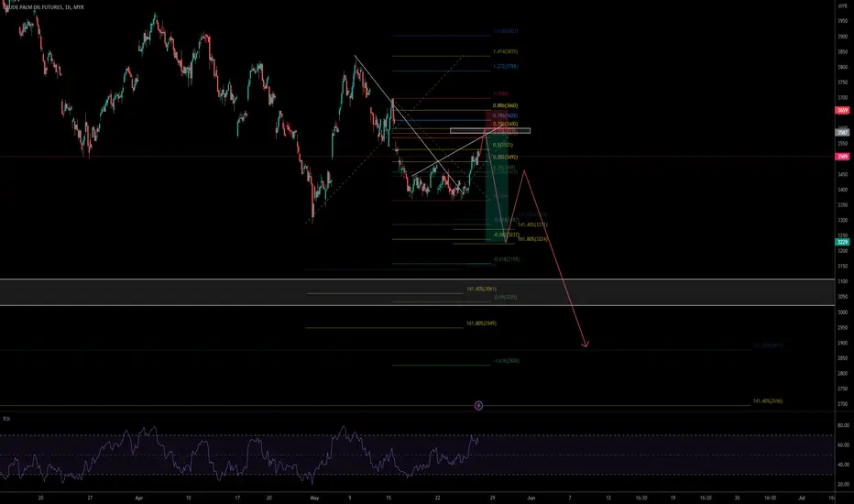The image size is (854, 504).
Task: Select the RSI indicator label
Action: 6,419
